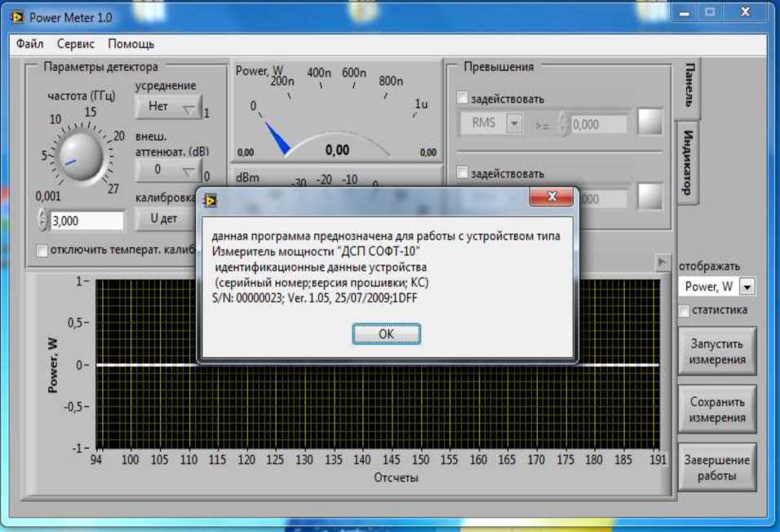Open the Файл menu

pos(29,43)
